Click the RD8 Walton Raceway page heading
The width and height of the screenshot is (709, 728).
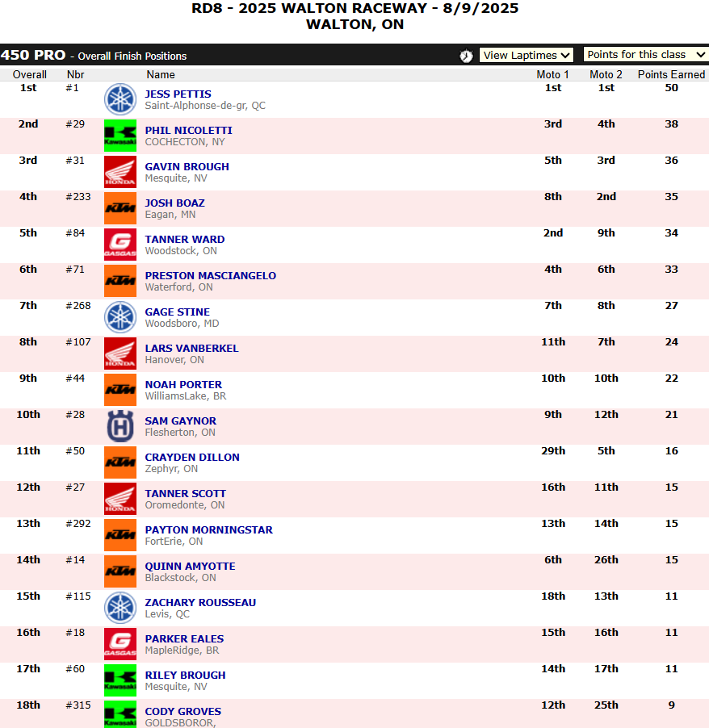(355, 16)
